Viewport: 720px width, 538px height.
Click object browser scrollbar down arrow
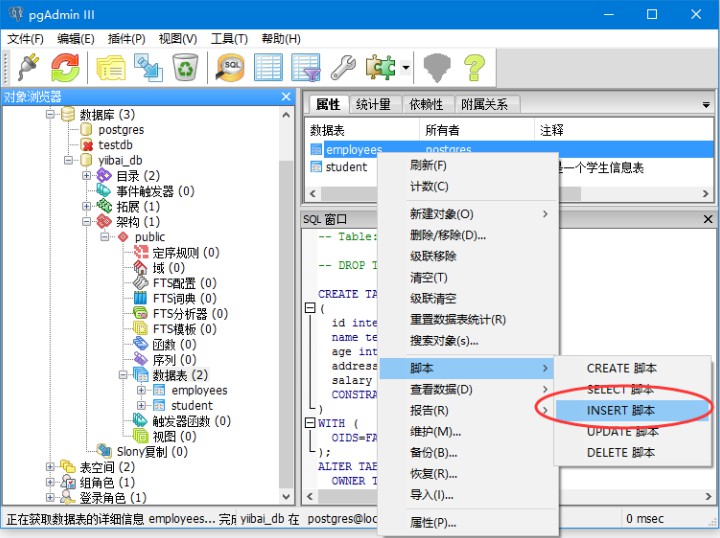[x=286, y=497]
